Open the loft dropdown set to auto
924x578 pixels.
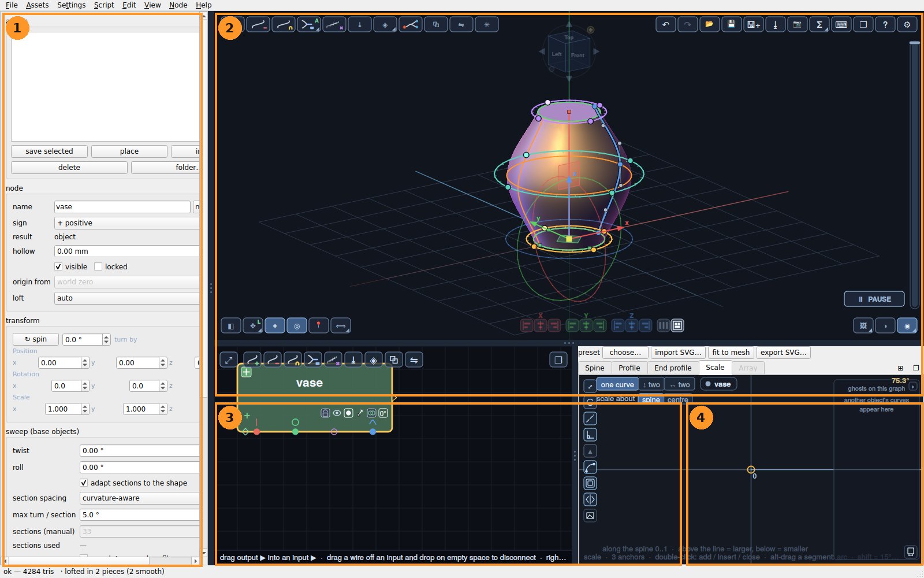[127, 298]
